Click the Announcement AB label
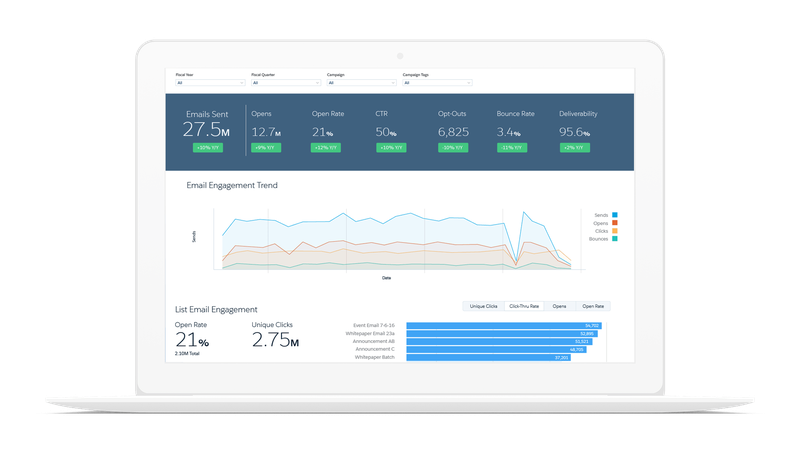This screenshot has height=450, width=800. pyautogui.click(x=373, y=341)
